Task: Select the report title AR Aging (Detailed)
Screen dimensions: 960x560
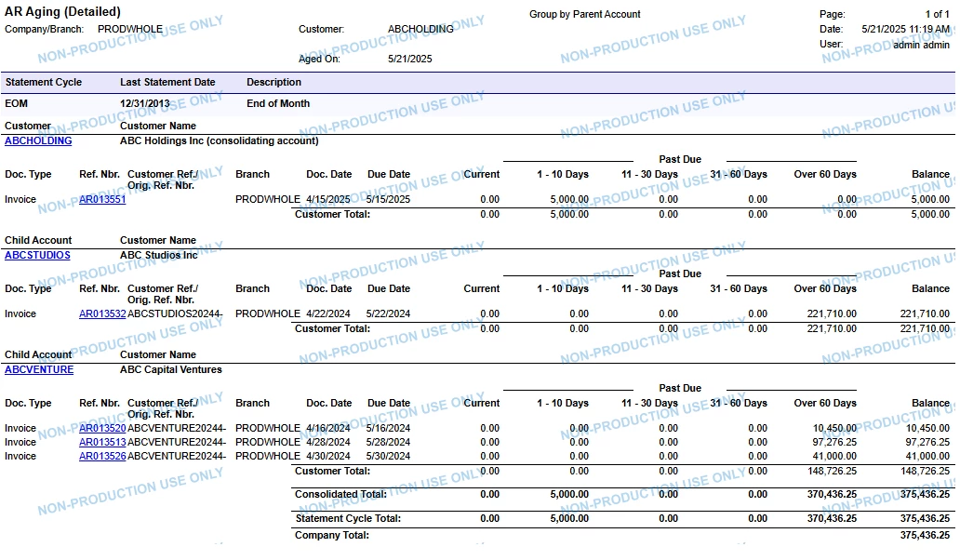Action: click(62, 12)
